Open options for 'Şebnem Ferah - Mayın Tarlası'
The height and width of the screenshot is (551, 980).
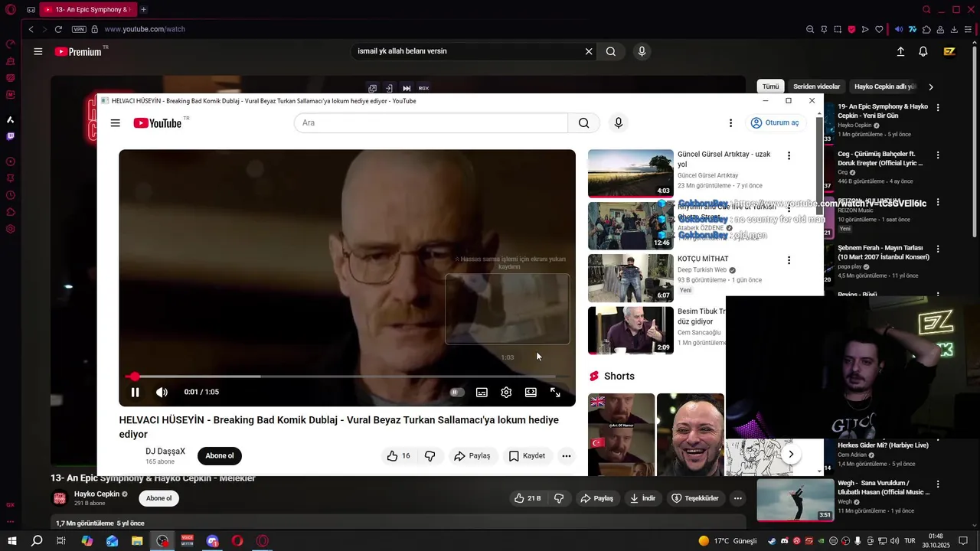click(938, 249)
